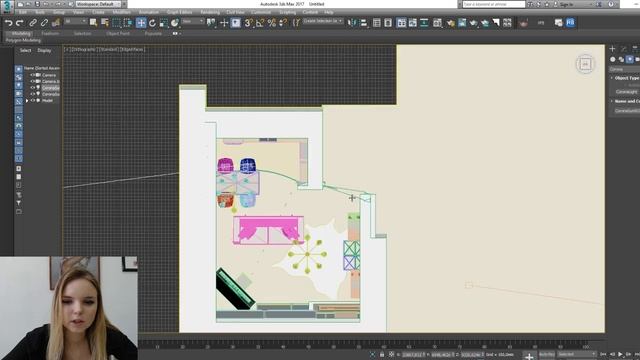Toggle the Layer Explorer icon
Image resolution: width=640 pixels, height=360 pixels.
(x=388, y=23)
